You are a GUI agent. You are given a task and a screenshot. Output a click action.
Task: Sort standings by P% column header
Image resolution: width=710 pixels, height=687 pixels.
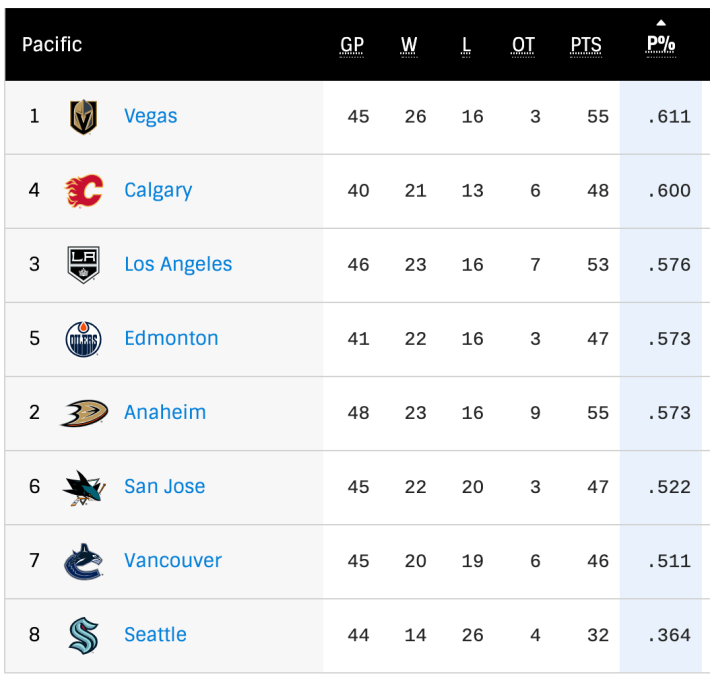[x=661, y=45]
